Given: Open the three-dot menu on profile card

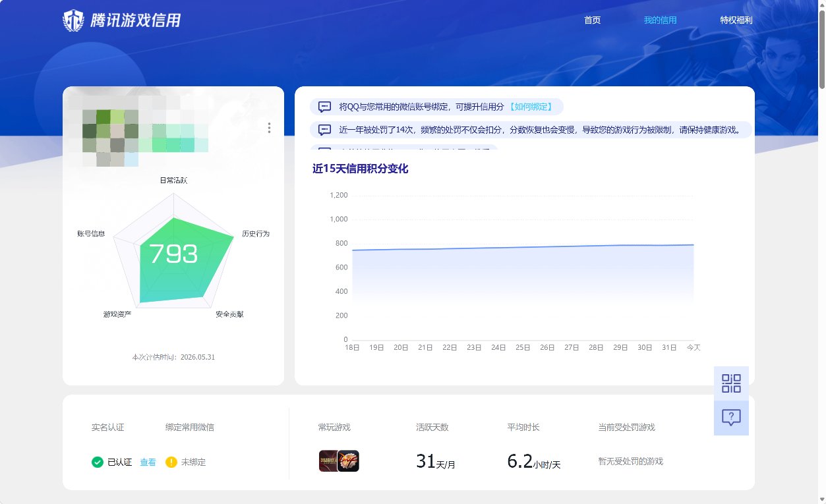Looking at the screenshot, I should coord(269,128).
